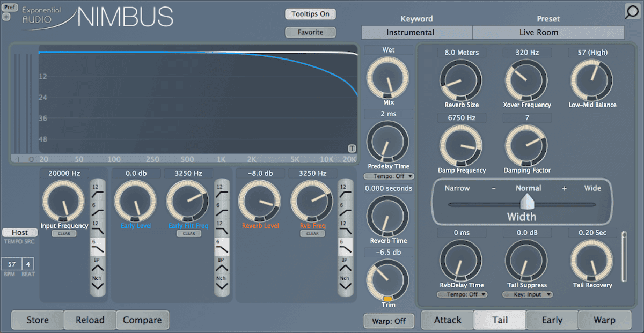Image resolution: width=644 pixels, height=333 pixels.
Task: Switch to the Early tab
Action: (552, 320)
